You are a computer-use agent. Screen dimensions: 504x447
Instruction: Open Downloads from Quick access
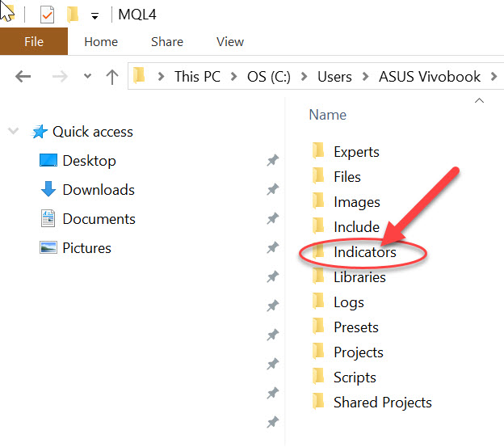coord(99,190)
